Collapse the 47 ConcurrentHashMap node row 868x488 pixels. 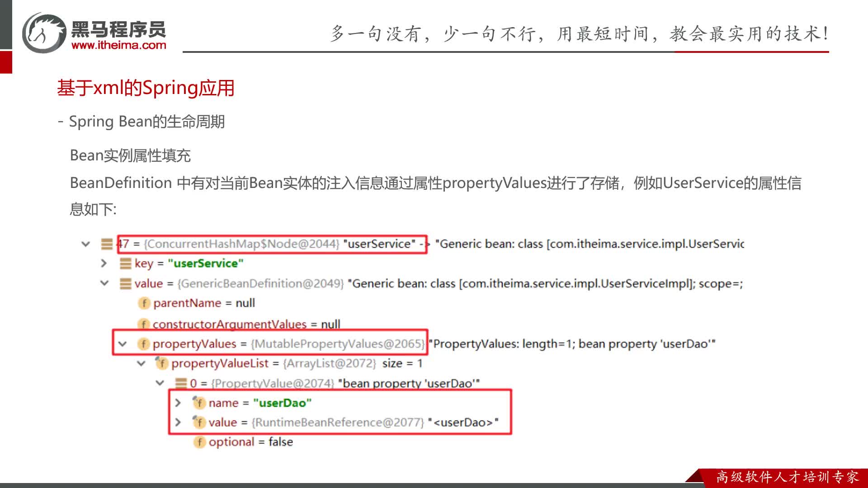(x=85, y=244)
